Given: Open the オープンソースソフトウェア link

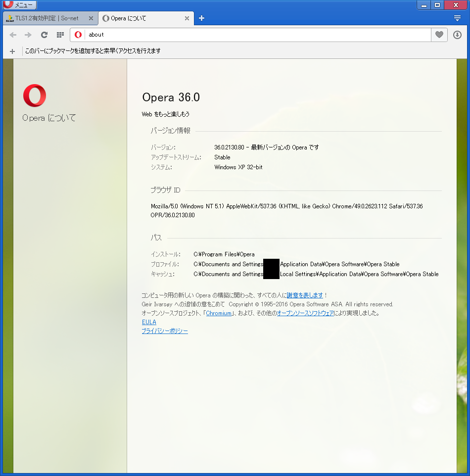Looking at the screenshot, I should coord(305,313).
